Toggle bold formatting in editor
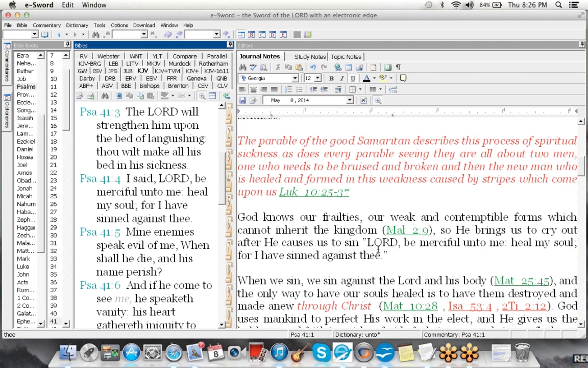 331,78
